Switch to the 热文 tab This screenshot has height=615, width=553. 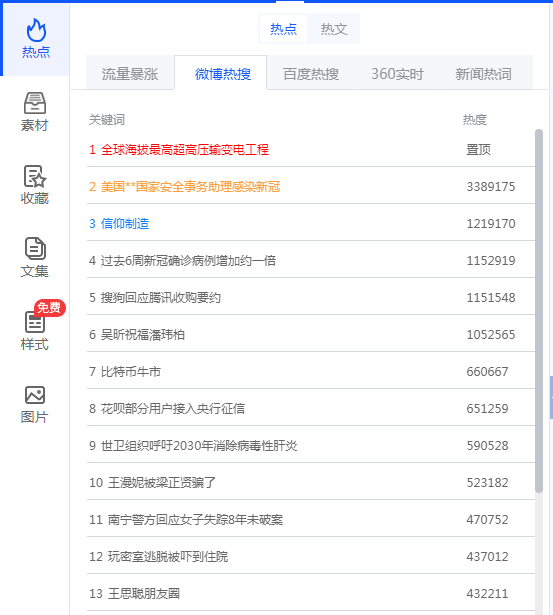point(334,29)
